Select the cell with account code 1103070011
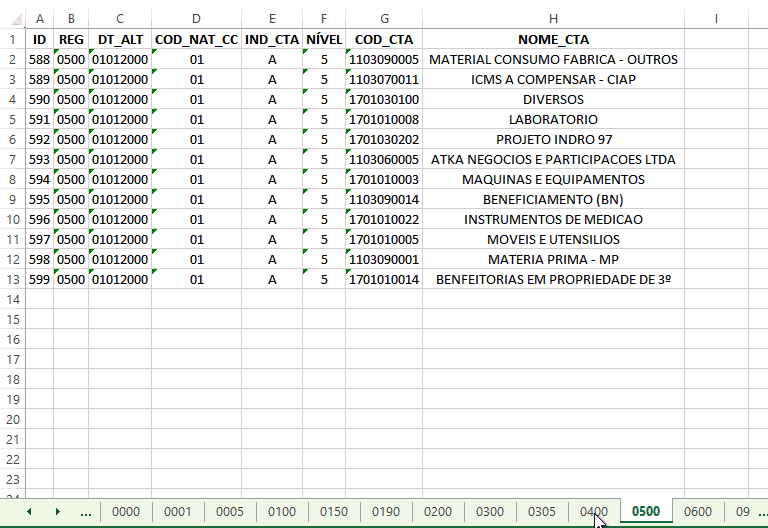The width and height of the screenshot is (768, 528). [384, 79]
